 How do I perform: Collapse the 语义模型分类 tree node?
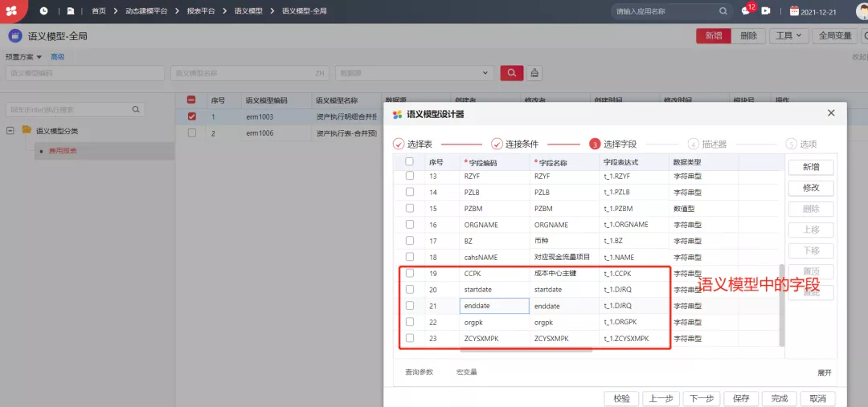pos(10,131)
